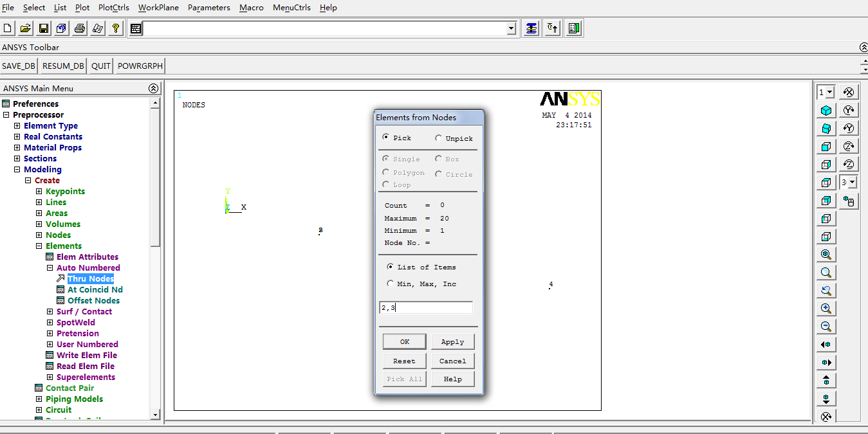Pan model down with down-arrow cube icon
The width and height of the screenshot is (868, 434).
point(826,399)
